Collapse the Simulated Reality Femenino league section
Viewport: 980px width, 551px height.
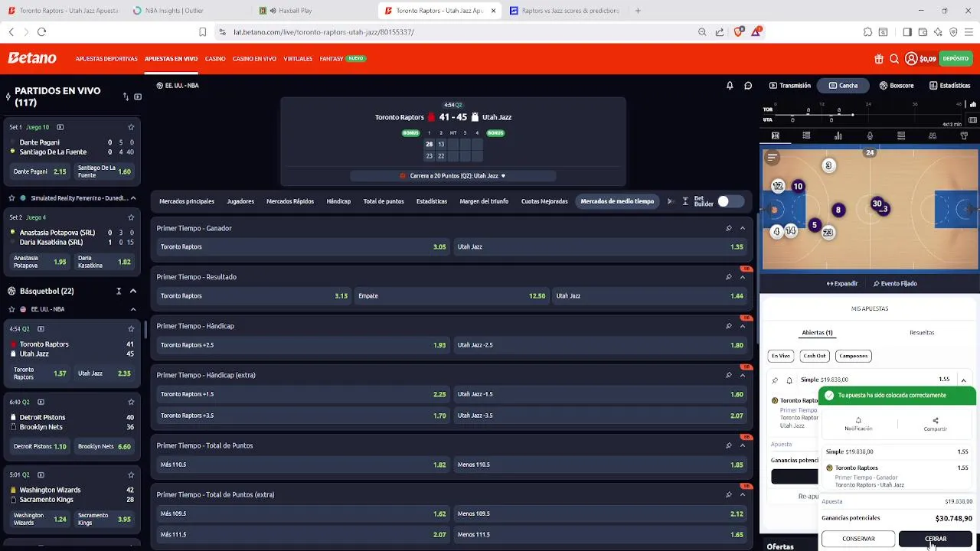point(132,198)
